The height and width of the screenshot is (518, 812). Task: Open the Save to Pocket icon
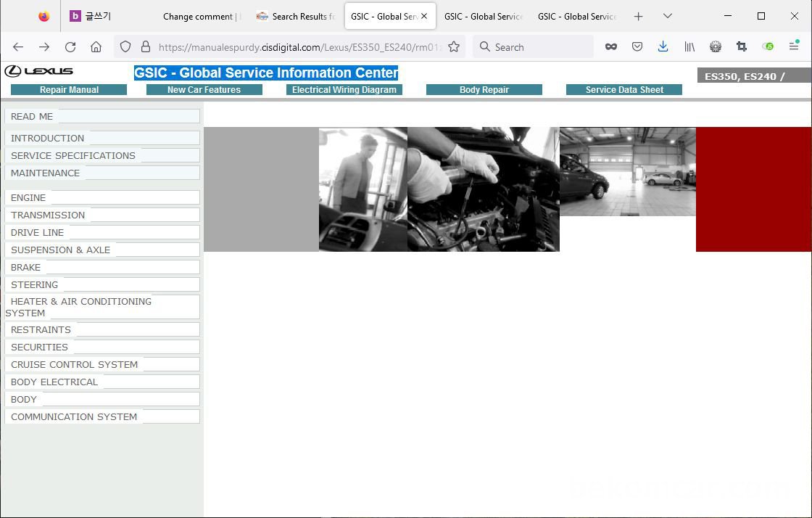[637, 46]
